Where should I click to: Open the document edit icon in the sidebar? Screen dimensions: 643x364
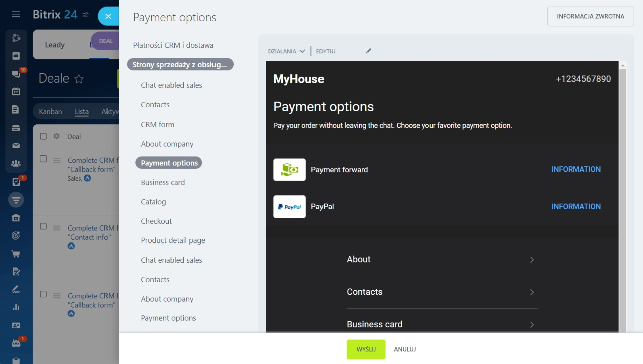coord(16,272)
